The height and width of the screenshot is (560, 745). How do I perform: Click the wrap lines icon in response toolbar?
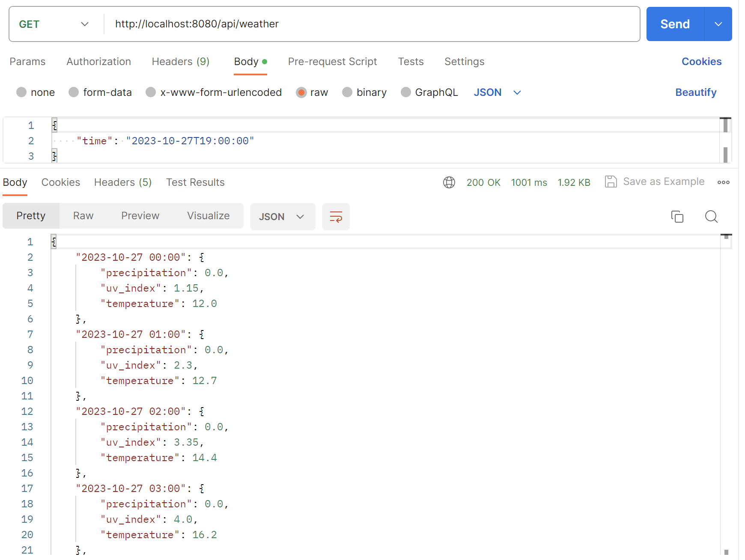336,217
